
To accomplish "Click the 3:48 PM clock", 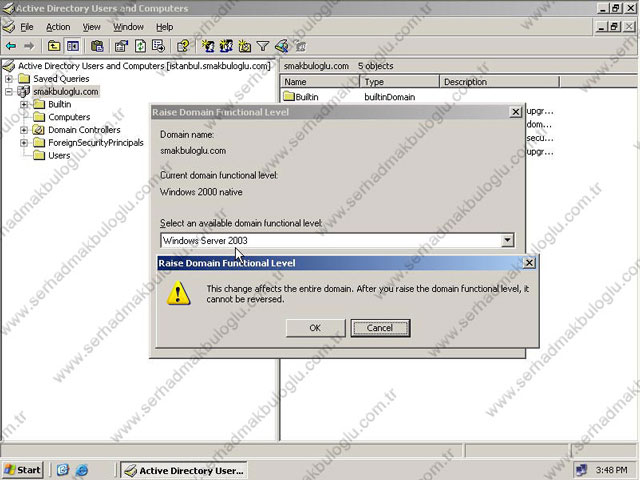I will tap(611, 470).
